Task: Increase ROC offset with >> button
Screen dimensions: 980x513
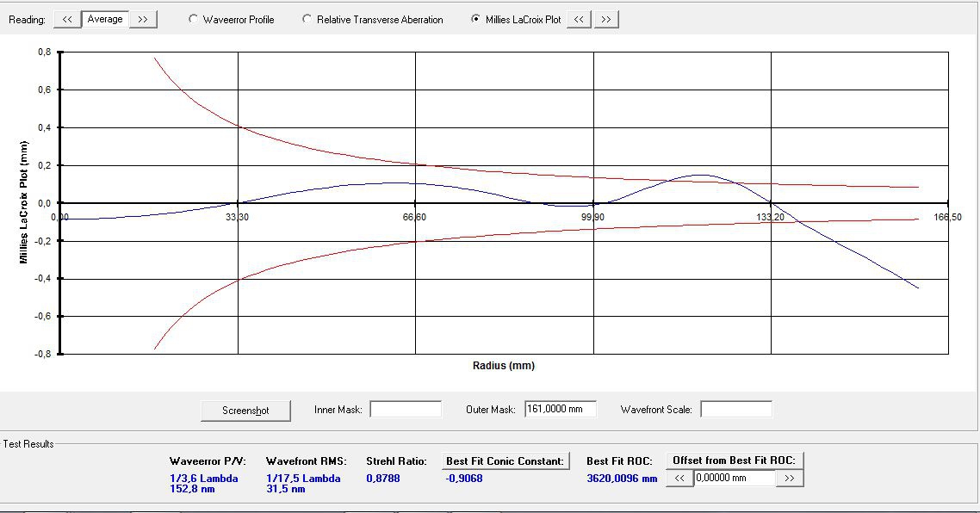Action: [x=790, y=478]
